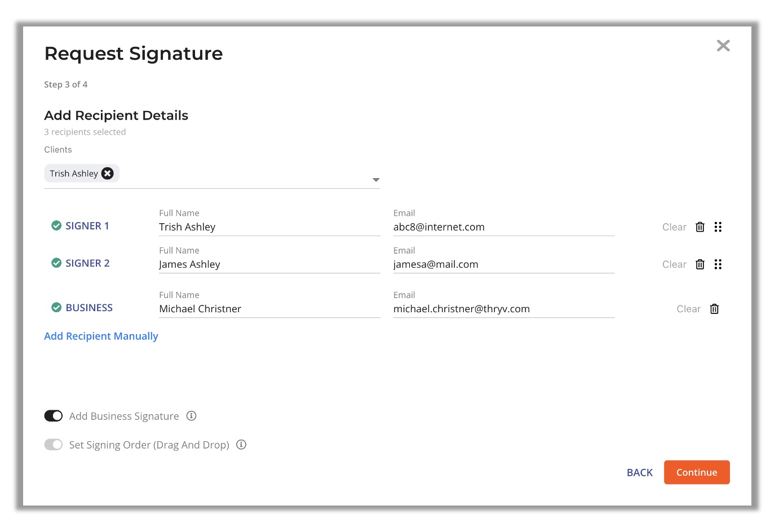Edit Full Name field James Ashley

269,264
